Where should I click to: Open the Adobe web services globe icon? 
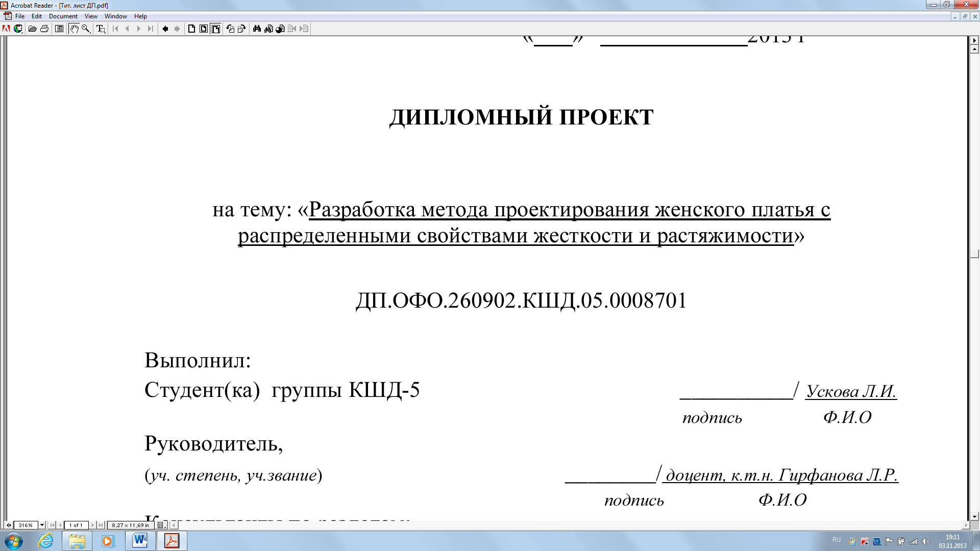point(18,29)
